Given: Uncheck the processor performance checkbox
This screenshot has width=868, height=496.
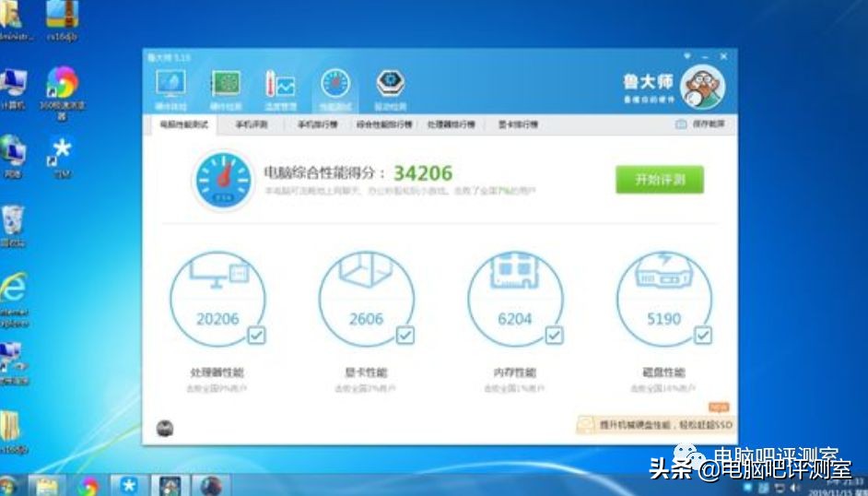Looking at the screenshot, I should pos(256,335).
